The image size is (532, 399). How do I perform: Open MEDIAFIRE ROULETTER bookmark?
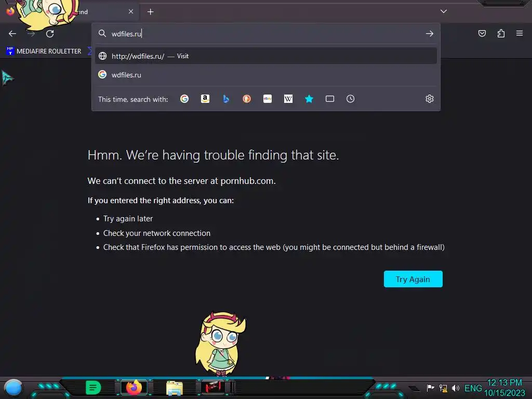pos(44,51)
